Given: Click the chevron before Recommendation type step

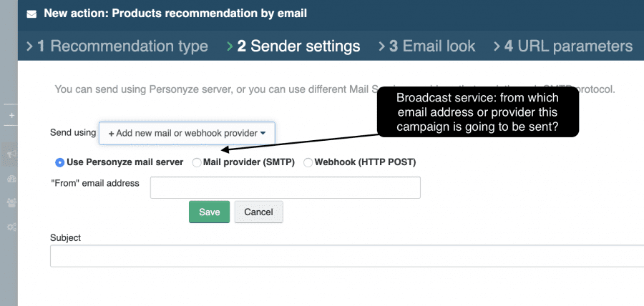Looking at the screenshot, I should (29, 46).
